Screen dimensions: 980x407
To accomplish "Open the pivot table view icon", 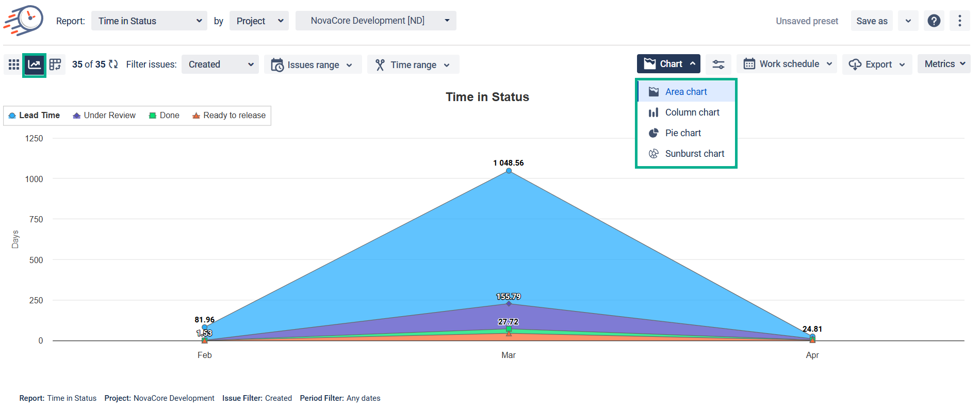I will [x=55, y=64].
